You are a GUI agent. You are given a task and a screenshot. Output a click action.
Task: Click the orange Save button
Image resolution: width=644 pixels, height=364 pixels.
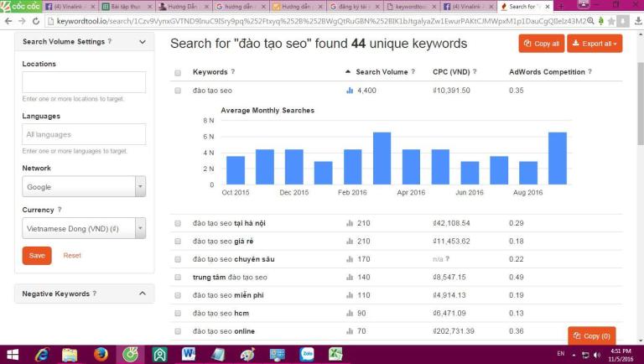pyautogui.click(x=37, y=256)
